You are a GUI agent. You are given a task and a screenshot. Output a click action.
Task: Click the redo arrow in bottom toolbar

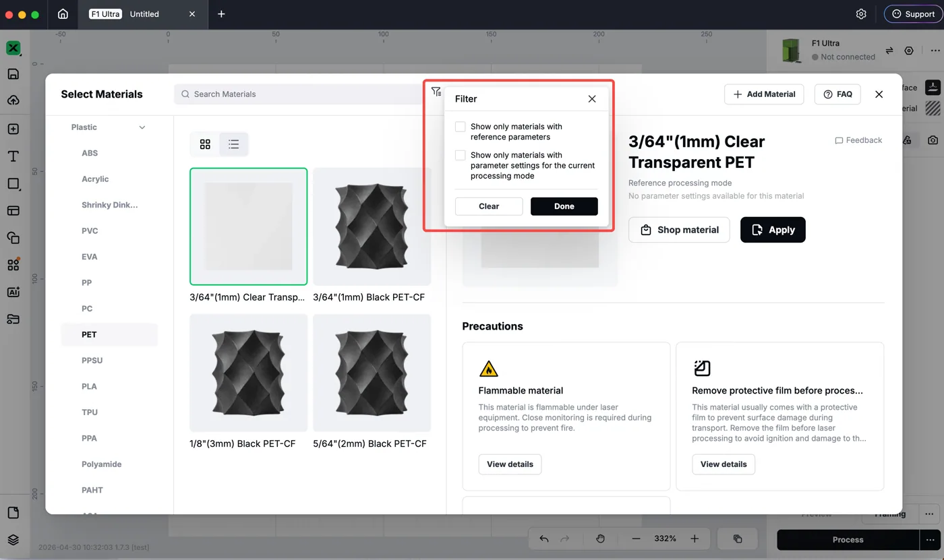565,538
